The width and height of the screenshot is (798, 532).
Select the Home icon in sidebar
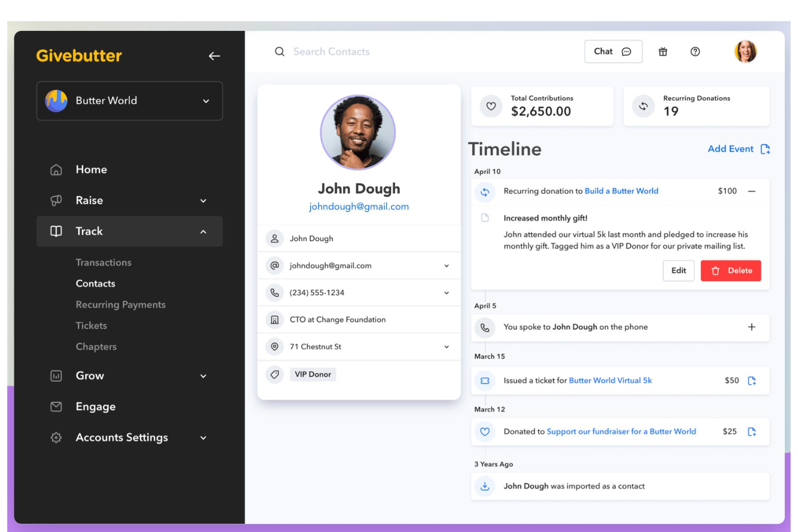tap(56, 169)
